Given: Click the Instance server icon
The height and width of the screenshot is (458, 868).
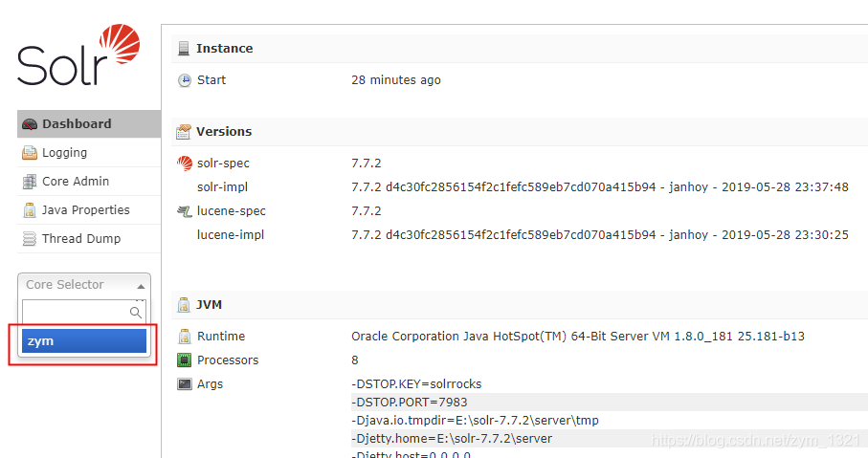Looking at the screenshot, I should click(x=184, y=49).
